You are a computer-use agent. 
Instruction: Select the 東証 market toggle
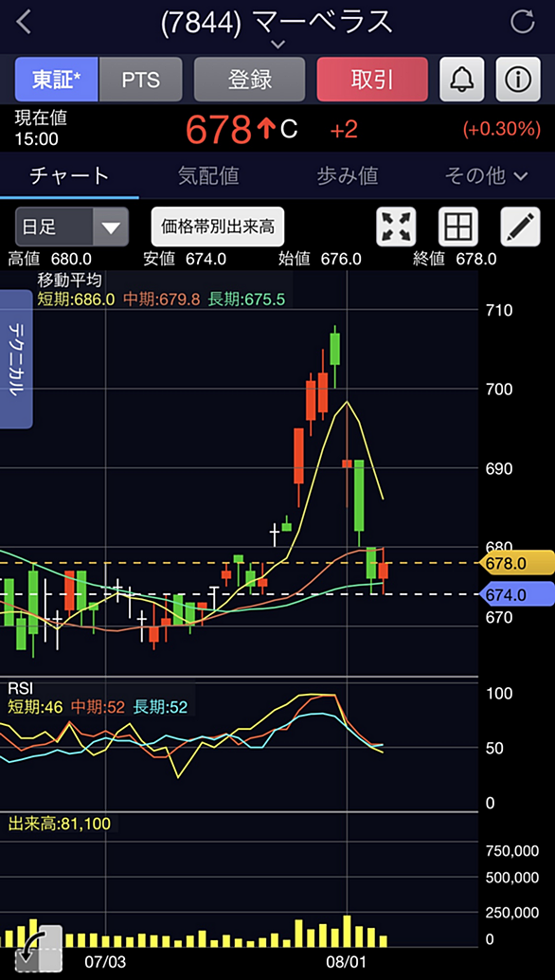56,80
